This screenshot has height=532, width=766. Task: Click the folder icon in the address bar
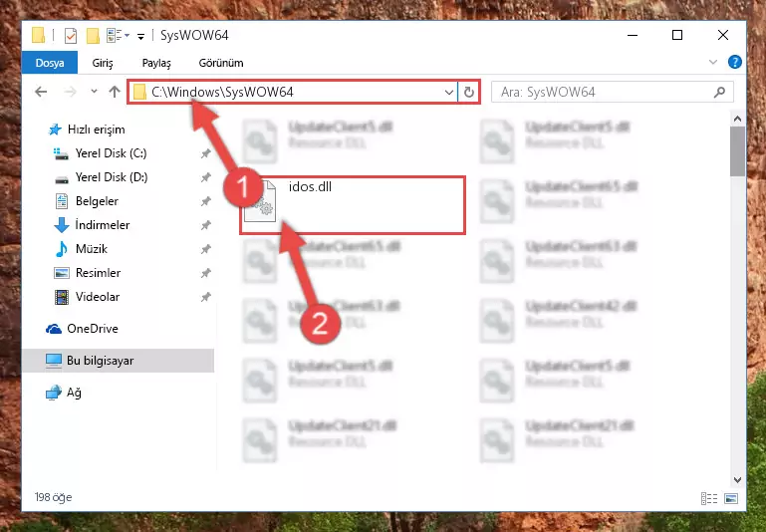click(139, 92)
